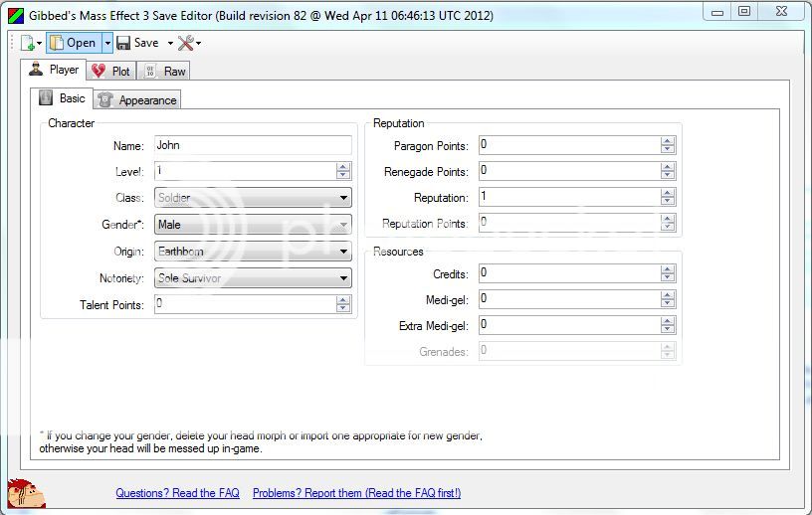
Task: Decrease the Level value with down arrow
Action: click(x=343, y=175)
